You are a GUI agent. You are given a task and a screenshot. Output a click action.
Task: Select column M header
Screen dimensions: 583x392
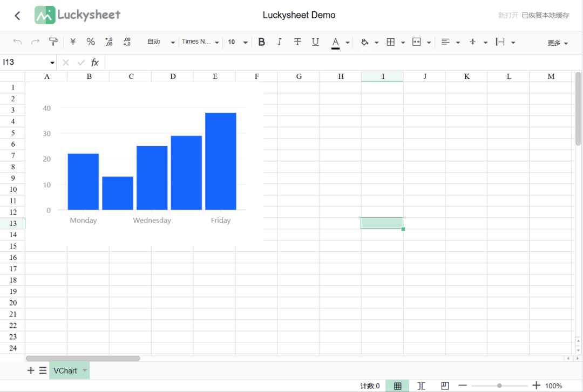[551, 77]
